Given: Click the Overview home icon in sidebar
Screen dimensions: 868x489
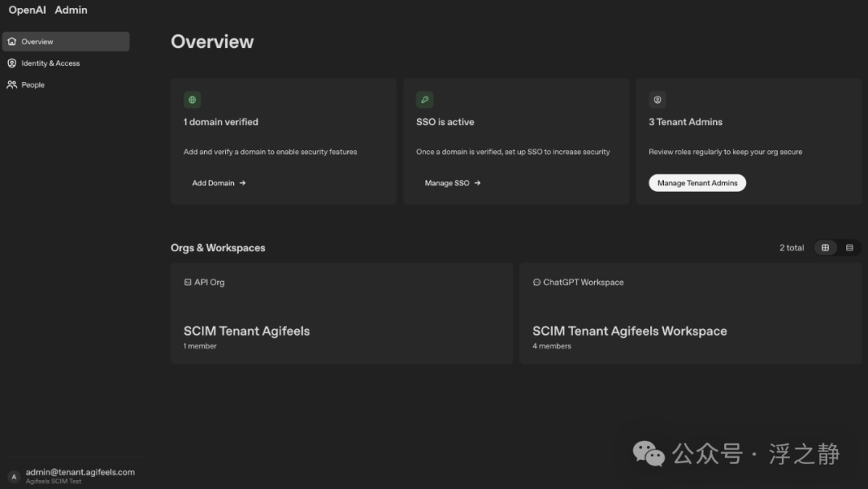Looking at the screenshot, I should click(x=11, y=42).
